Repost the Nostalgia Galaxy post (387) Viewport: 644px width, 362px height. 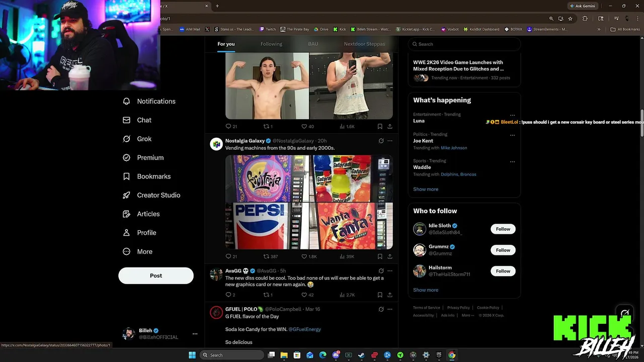tap(270, 256)
